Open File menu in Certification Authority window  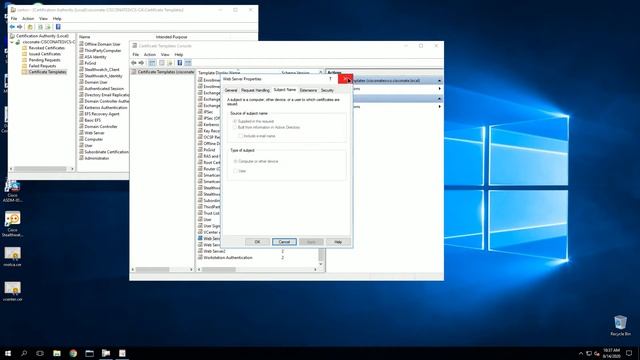14,18
